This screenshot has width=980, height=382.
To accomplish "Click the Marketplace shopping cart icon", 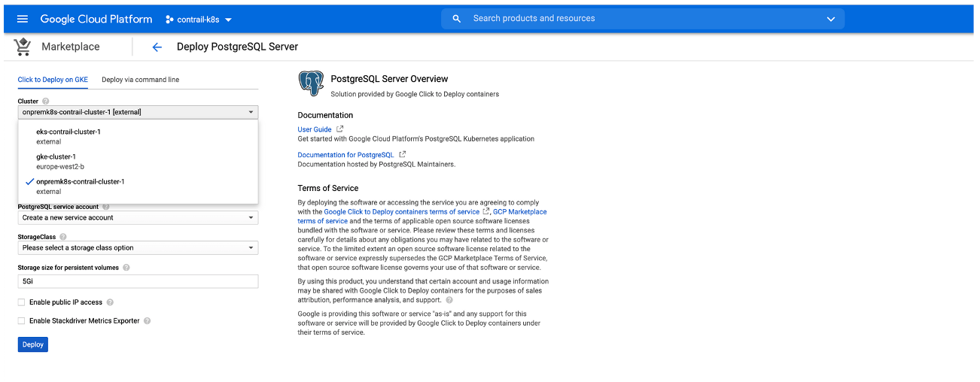I will tap(23, 47).
